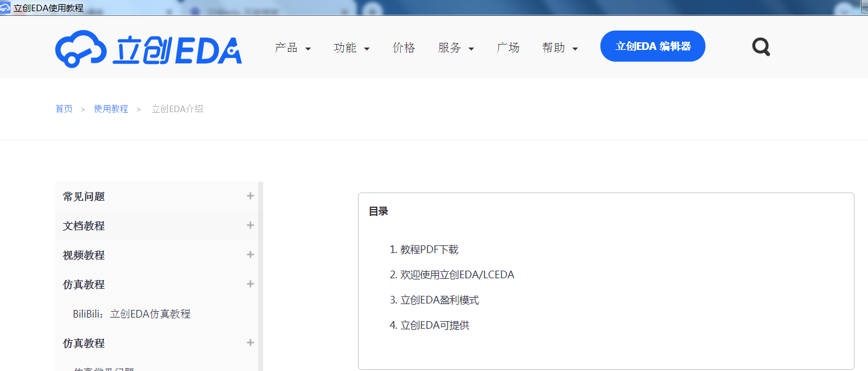This screenshot has width=868, height=371.
Task: Click the window title favicon
Action: (x=5, y=8)
